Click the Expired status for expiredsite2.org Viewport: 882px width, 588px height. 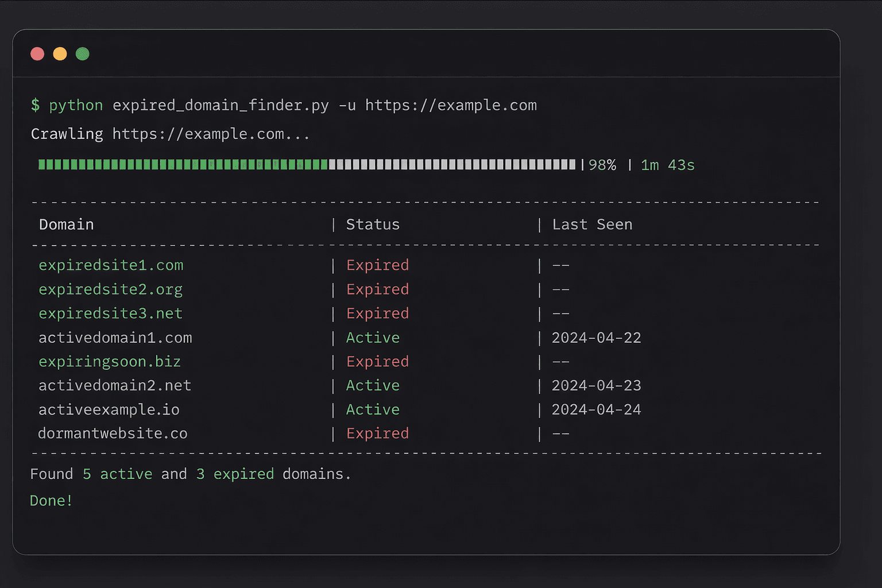377,289
